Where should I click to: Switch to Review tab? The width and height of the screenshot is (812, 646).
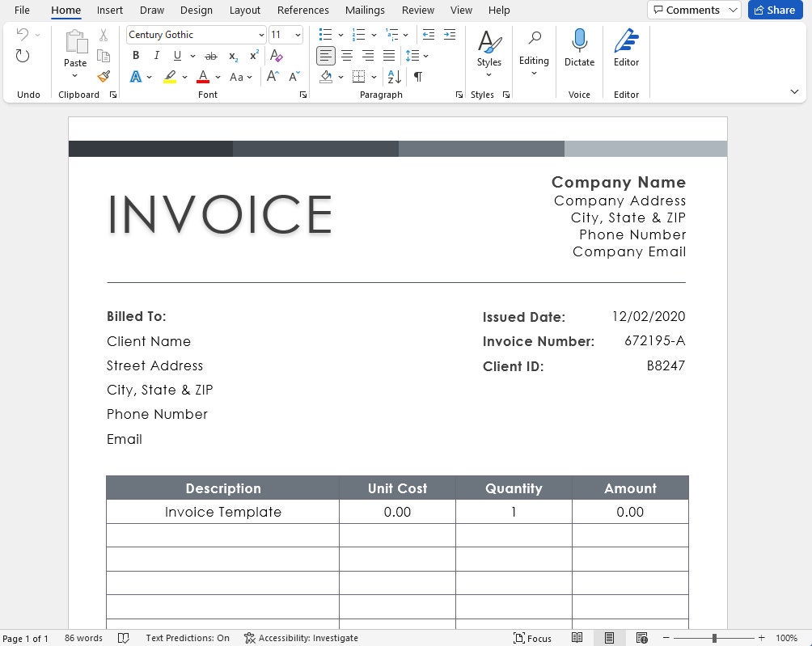coord(418,10)
